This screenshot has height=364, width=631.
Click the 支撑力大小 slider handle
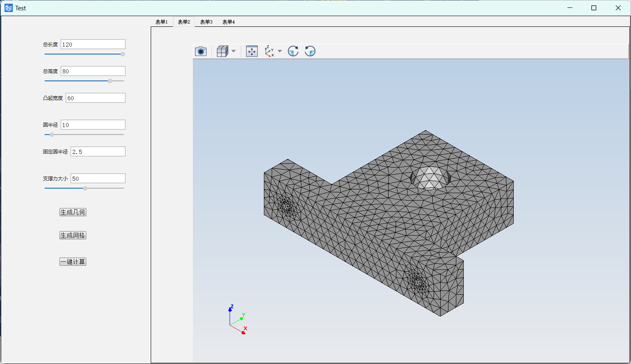coord(85,188)
